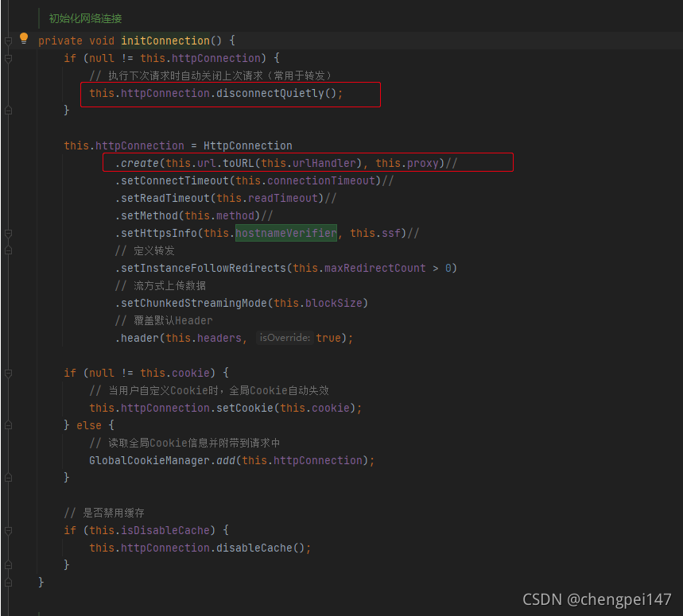Toggle fold marker beside '// 定义转发' comment

click(8, 250)
